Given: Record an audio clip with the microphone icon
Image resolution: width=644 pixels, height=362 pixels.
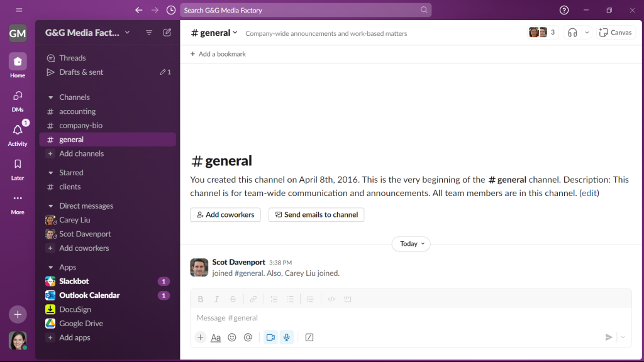Looking at the screenshot, I should pos(287,337).
